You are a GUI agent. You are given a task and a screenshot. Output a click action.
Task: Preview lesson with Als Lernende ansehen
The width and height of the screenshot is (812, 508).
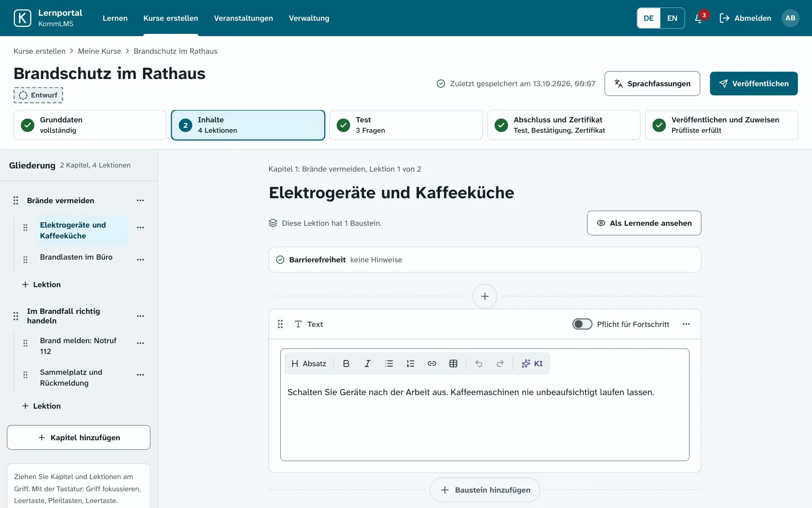[644, 223]
